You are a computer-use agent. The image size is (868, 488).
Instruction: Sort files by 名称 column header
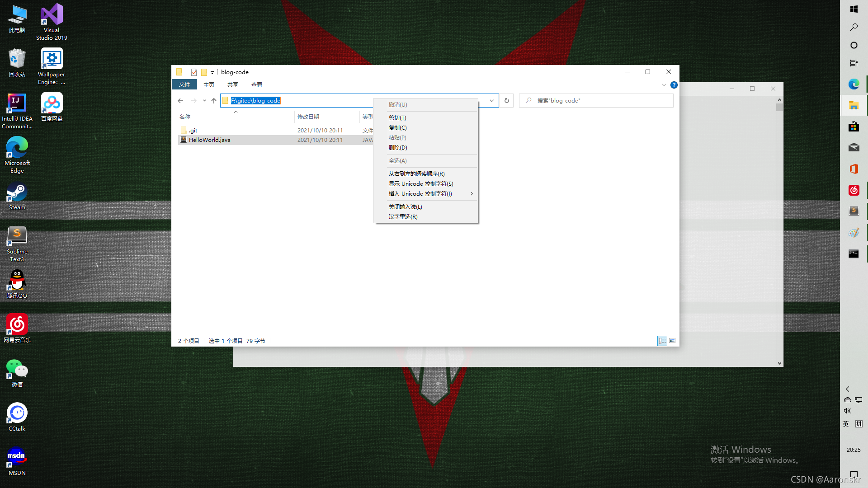click(236, 117)
